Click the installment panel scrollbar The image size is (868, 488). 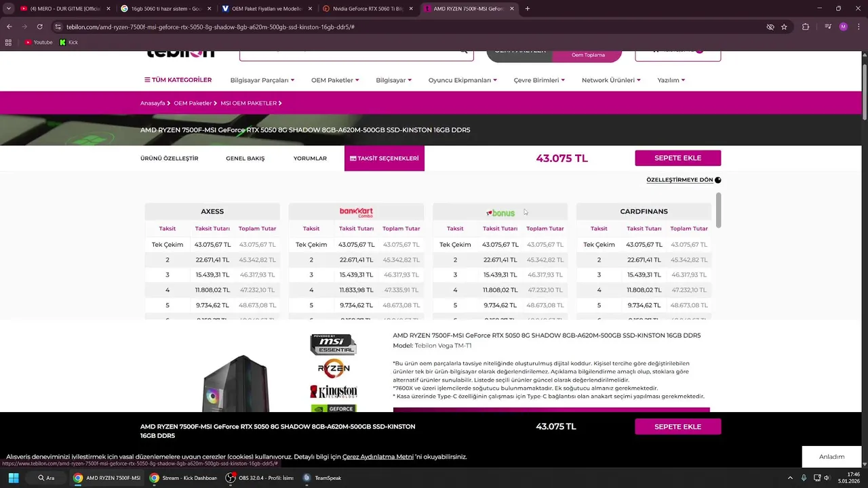[x=718, y=210]
